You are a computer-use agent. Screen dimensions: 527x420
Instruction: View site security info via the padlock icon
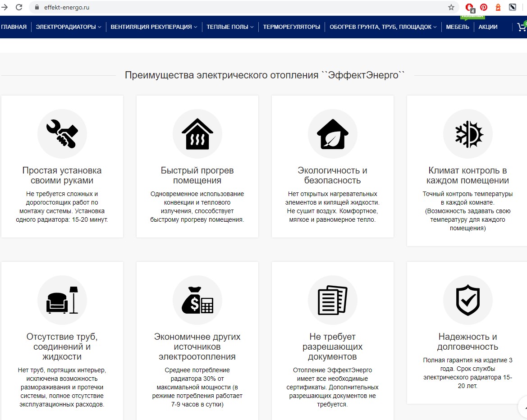click(37, 7)
